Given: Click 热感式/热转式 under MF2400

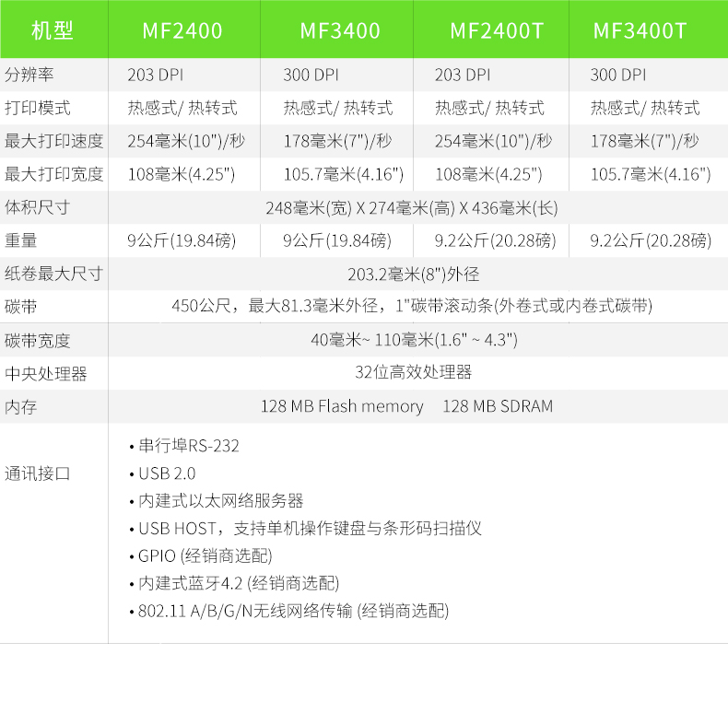Looking at the screenshot, I should coord(182,108).
